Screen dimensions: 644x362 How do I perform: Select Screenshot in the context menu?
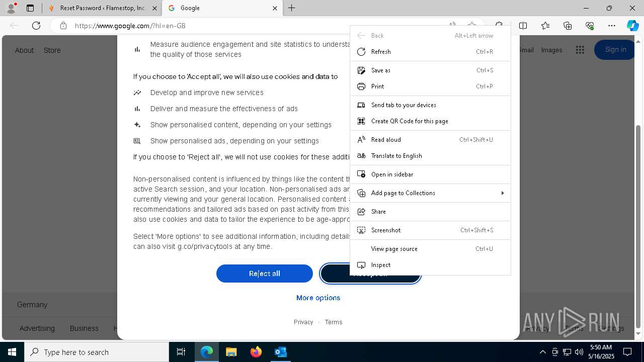[430, 230]
